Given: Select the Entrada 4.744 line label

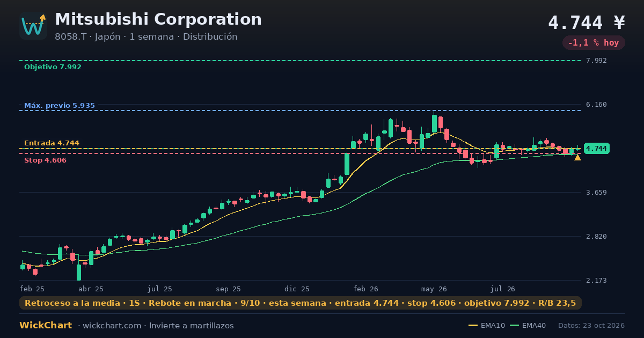Looking at the screenshot, I should 52,143.
